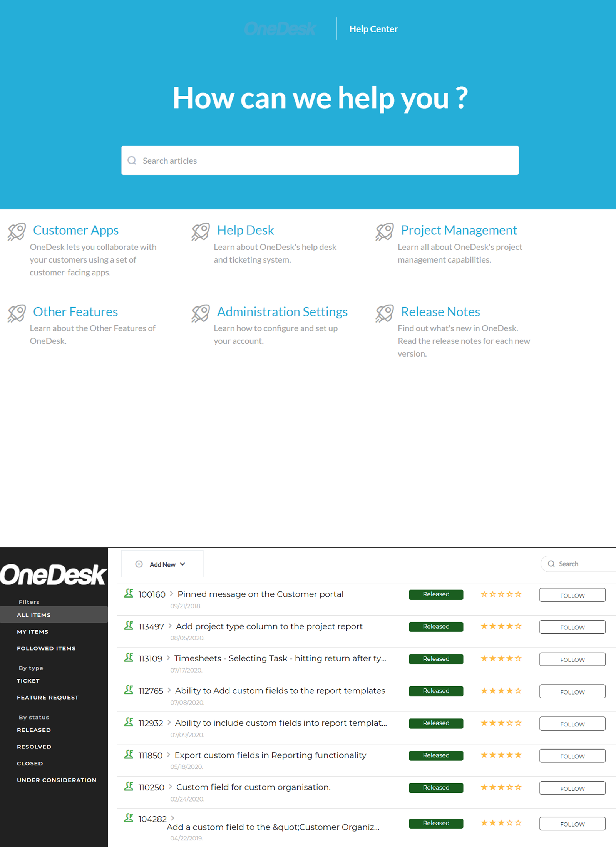Click the plus circle icon in Add New
Viewport: 616px width, 847px height.
pyautogui.click(x=139, y=564)
